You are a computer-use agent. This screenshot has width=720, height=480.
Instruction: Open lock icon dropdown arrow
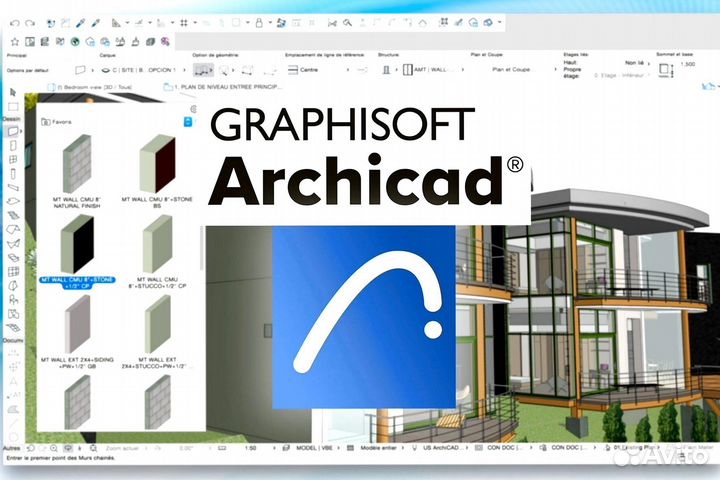270,23
